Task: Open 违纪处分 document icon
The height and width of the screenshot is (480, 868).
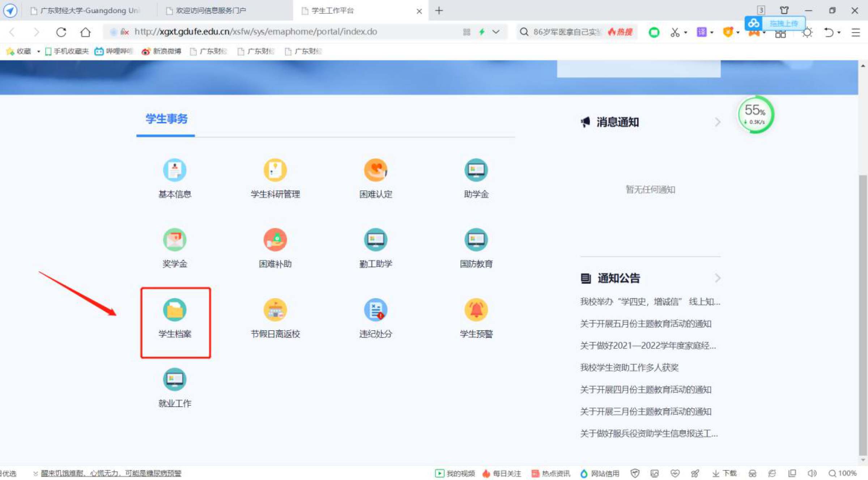Action: [x=375, y=310]
